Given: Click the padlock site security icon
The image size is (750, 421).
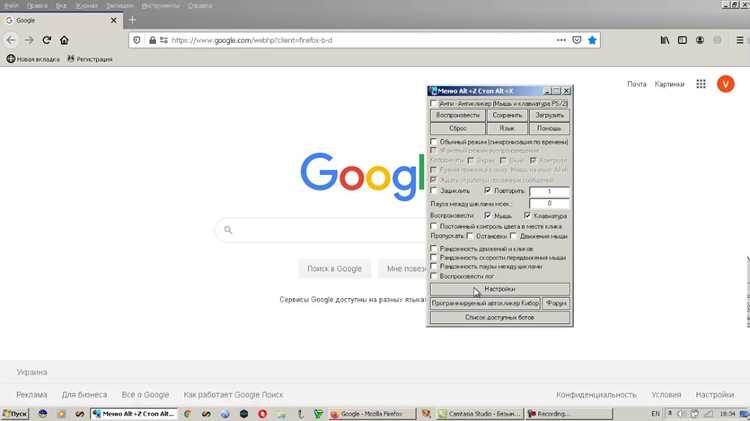Looking at the screenshot, I should 152,40.
